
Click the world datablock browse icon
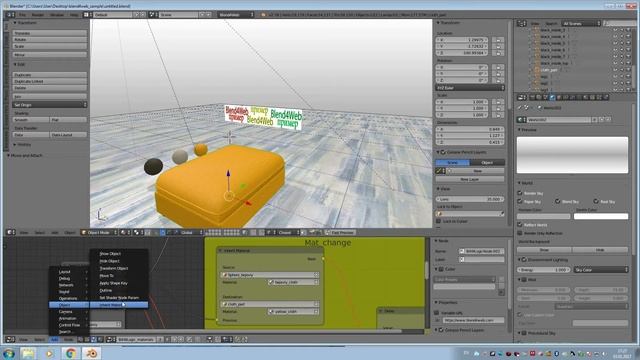coord(521,120)
